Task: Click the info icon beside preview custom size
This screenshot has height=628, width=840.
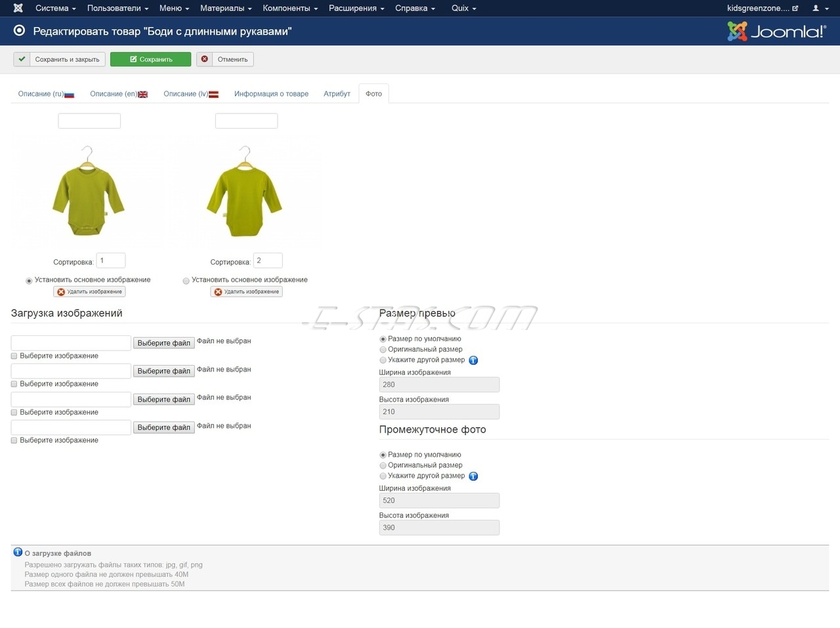Action: pyautogui.click(x=473, y=360)
